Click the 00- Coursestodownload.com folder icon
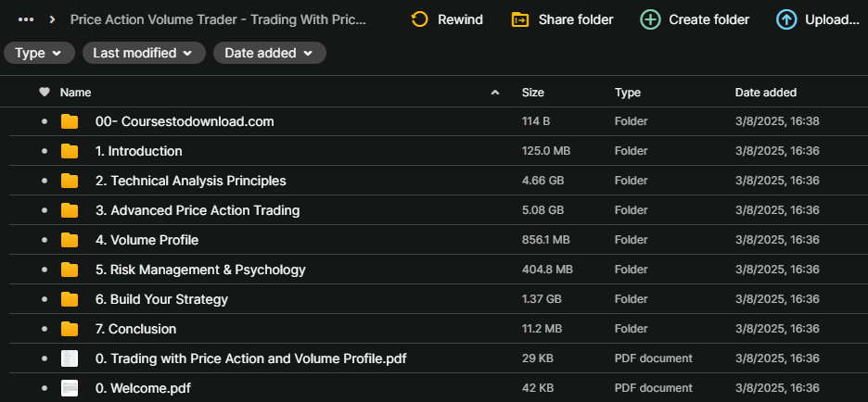868x402 pixels. tap(70, 121)
